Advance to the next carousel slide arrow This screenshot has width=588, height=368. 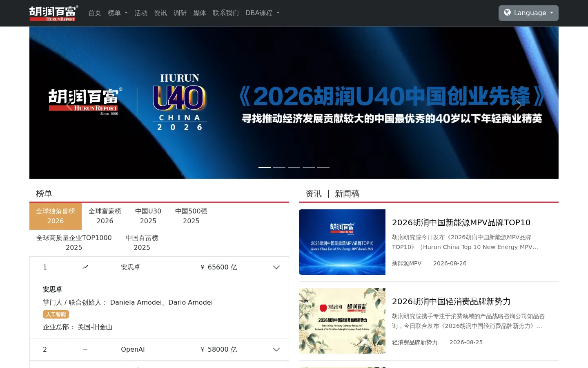(519, 105)
